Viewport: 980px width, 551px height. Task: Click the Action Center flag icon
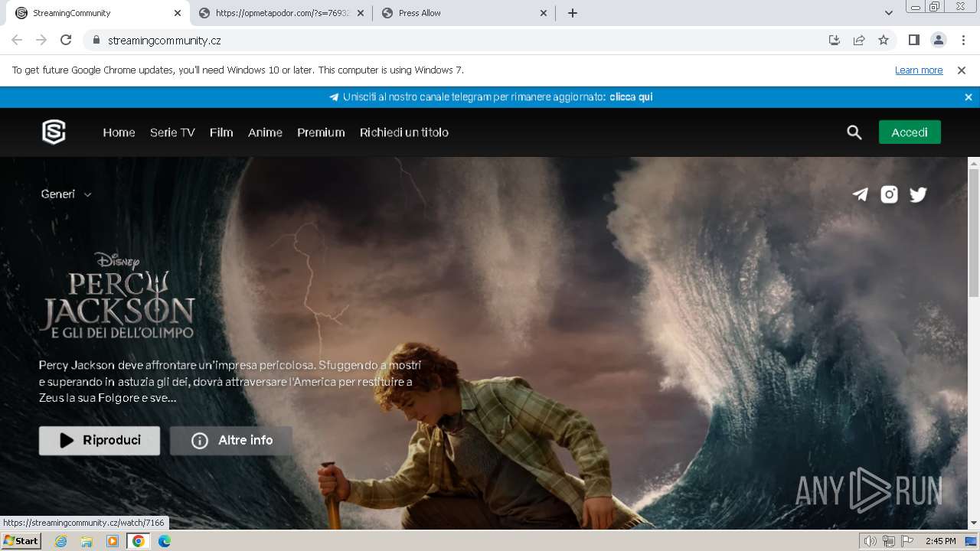click(907, 541)
